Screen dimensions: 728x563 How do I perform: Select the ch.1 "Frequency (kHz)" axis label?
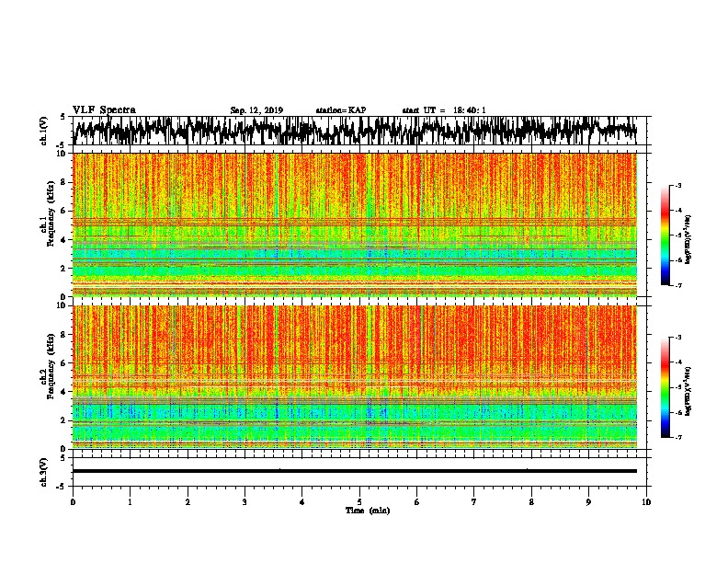click(x=51, y=214)
